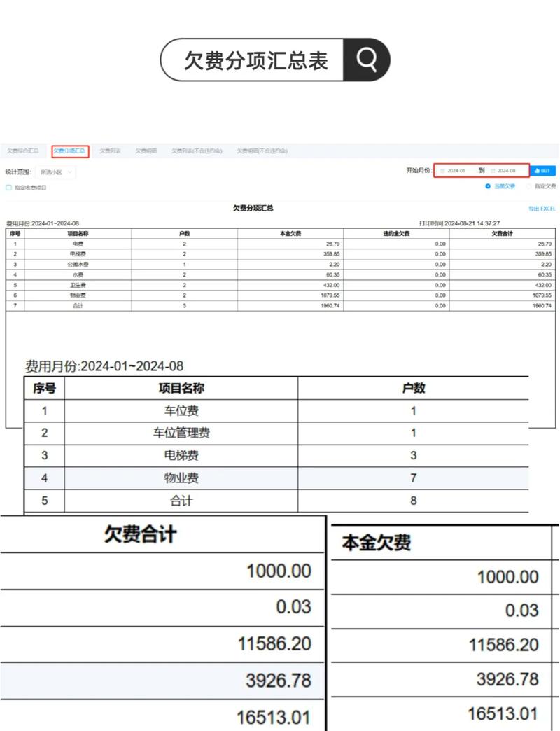Click the report title 欠费分项汇总
560x731 pixels.
(253, 208)
